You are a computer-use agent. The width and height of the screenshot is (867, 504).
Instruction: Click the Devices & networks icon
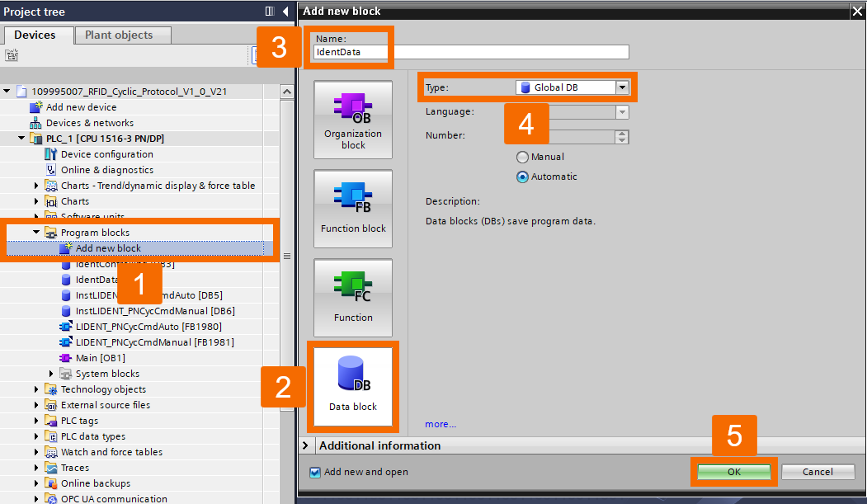tap(35, 123)
